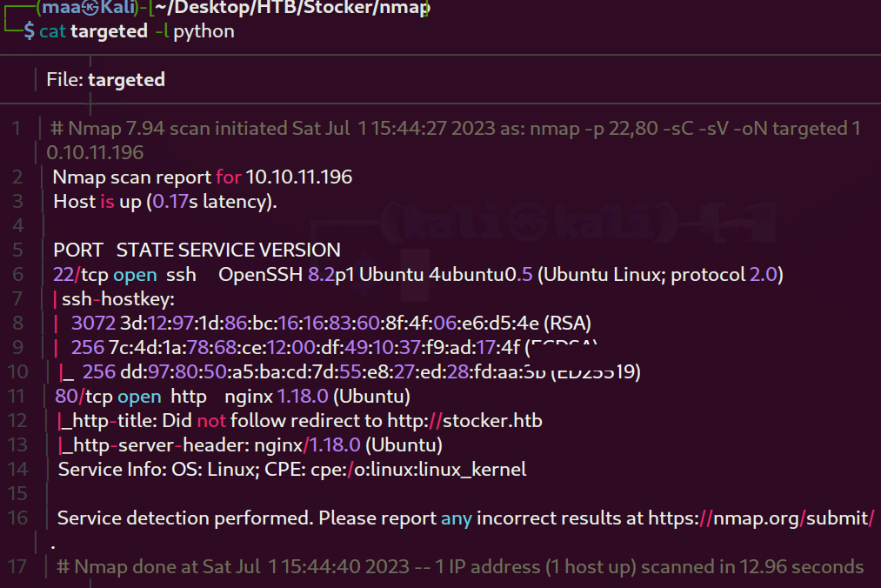
Task: Click the 'File: targeted' header
Action: (105, 80)
